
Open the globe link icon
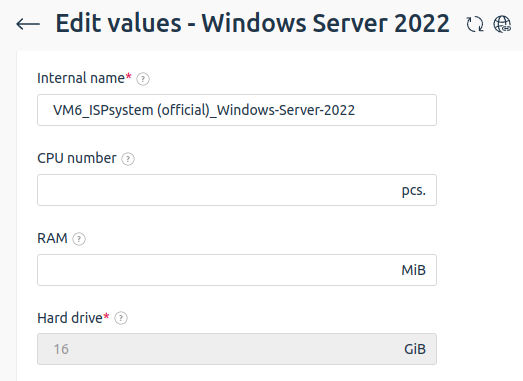(x=502, y=24)
